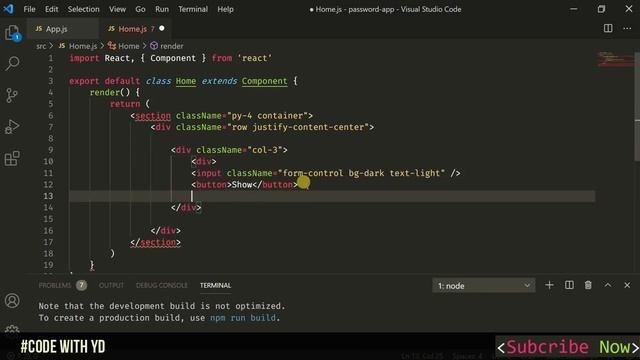This screenshot has width=640, height=360.
Task: Click the VS Code logo icon
Action: (8, 9)
